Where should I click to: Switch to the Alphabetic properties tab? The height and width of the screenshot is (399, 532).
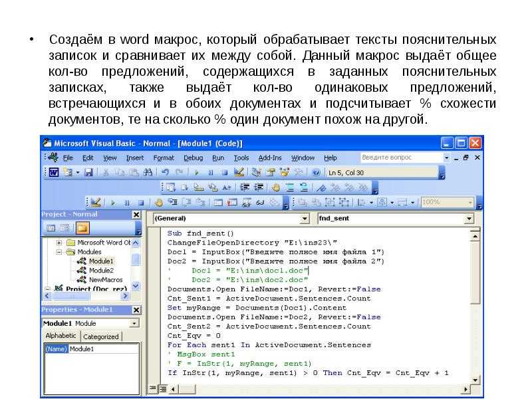[x=61, y=336]
